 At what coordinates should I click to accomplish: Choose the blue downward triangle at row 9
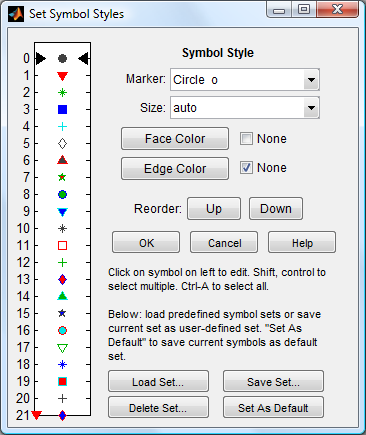pos(62,212)
